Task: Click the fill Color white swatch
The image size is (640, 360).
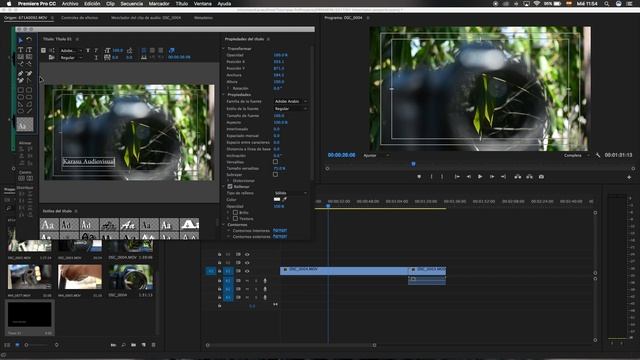Action: pos(277,200)
